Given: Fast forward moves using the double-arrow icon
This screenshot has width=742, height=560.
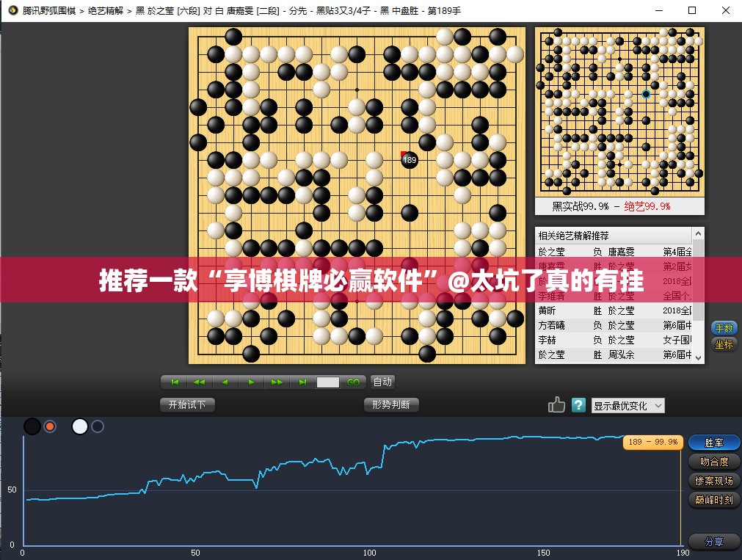Looking at the screenshot, I should pyautogui.click(x=277, y=382).
